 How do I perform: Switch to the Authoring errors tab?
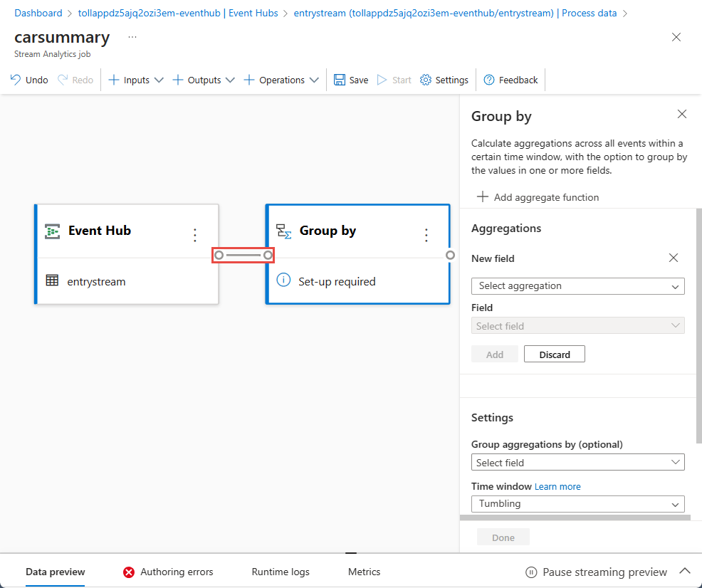click(x=168, y=572)
